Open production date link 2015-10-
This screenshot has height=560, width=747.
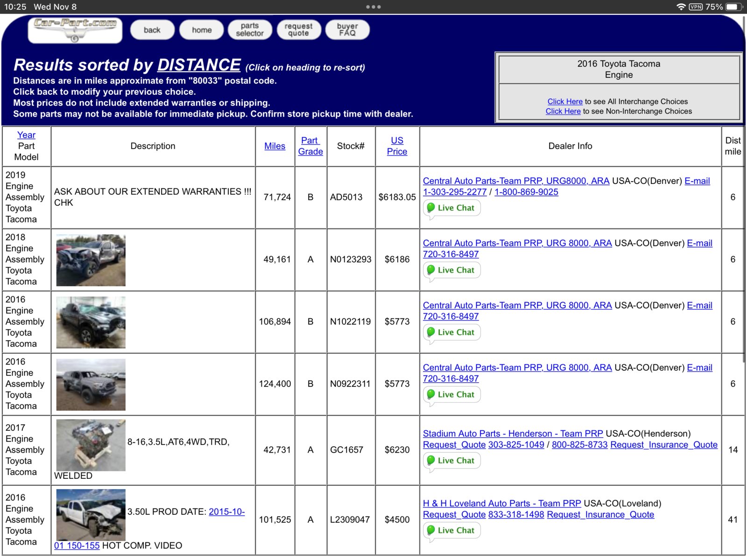pos(226,512)
